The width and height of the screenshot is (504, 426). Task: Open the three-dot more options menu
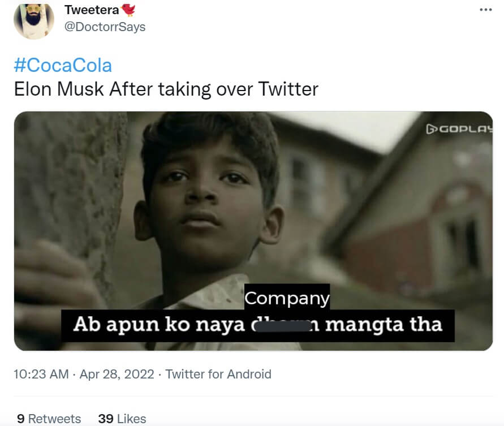point(485,10)
